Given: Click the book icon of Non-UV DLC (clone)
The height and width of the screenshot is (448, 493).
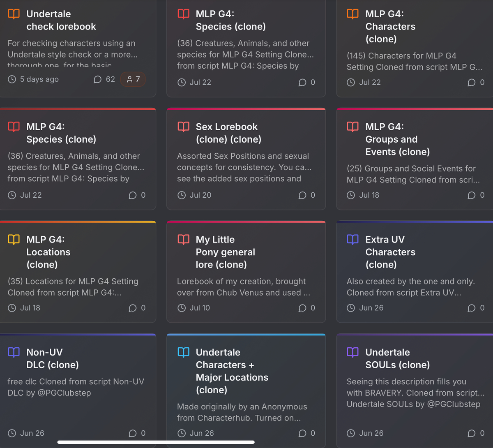Looking at the screenshot, I should [x=14, y=352].
